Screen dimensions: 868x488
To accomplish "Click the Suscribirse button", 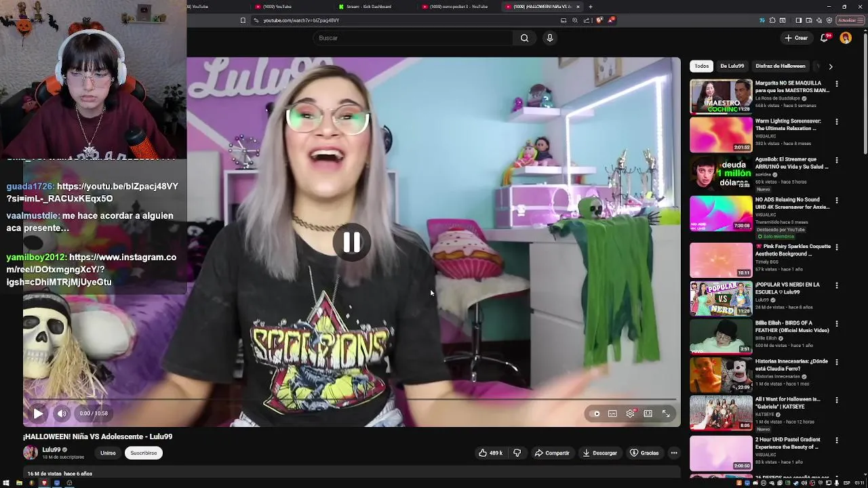I will coord(144,453).
